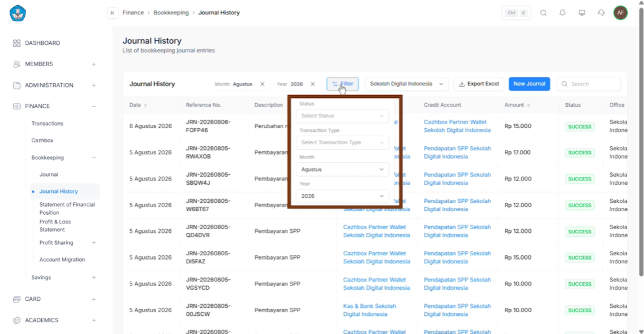Screen dimensions: 644x334
Task: Open Transactions in Finance menu
Action: (x=47, y=123)
